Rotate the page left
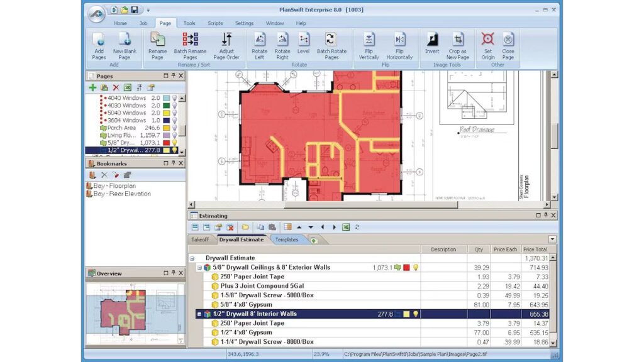 pos(260,45)
